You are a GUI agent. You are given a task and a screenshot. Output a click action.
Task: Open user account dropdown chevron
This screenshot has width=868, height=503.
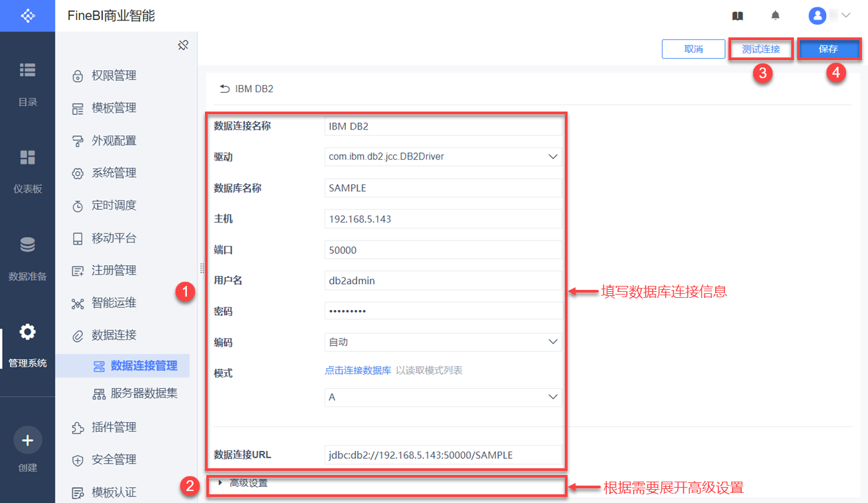click(x=845, y=15)
